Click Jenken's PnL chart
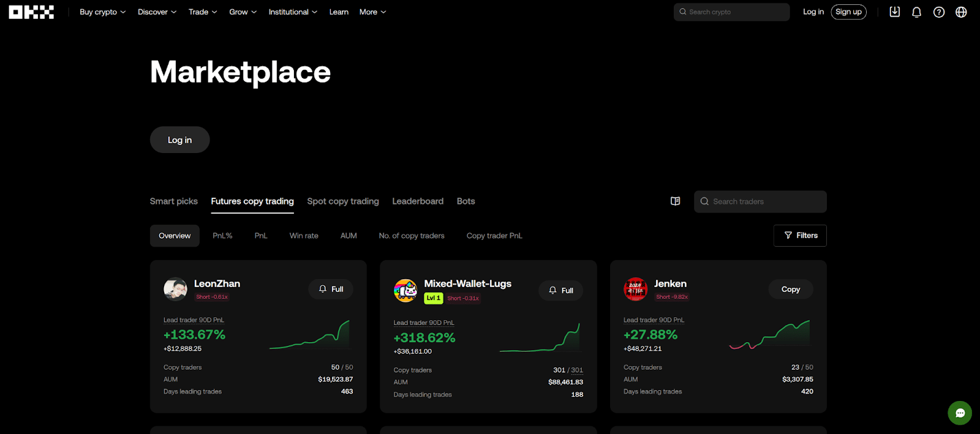Viewport: 980px width, 434px height. pyautogui.click(x=769, y=335)
